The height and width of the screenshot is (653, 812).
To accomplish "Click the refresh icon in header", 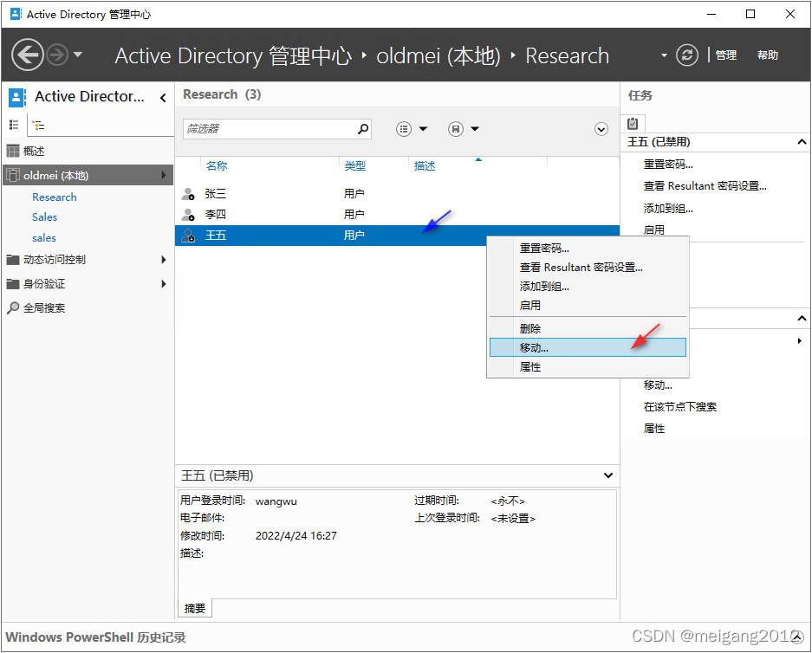I will tap(687, 55).
